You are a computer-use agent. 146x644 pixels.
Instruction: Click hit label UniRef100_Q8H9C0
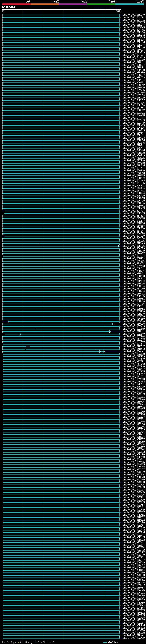[134, 87]
